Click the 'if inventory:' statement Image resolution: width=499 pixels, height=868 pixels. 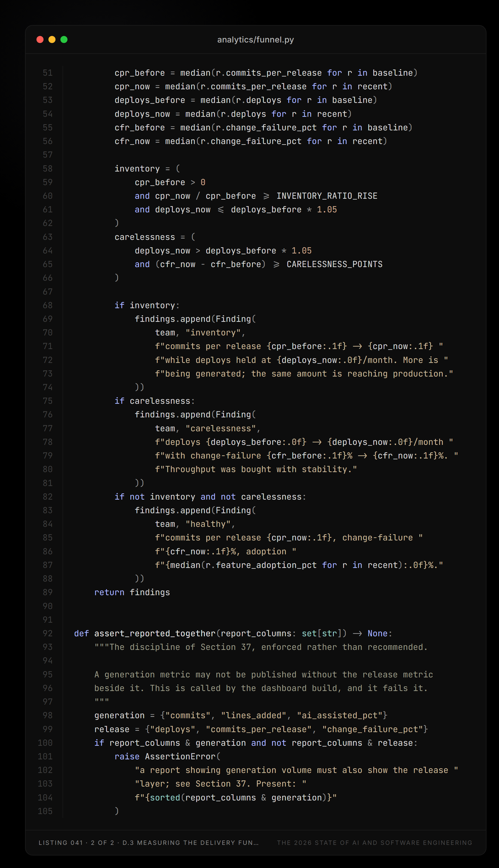(147, 305)
